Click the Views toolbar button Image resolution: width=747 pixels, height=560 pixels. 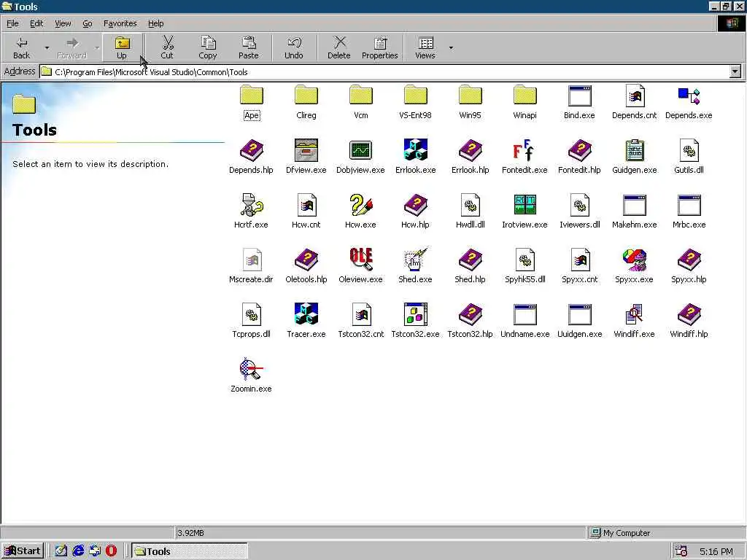click(425, 47)
